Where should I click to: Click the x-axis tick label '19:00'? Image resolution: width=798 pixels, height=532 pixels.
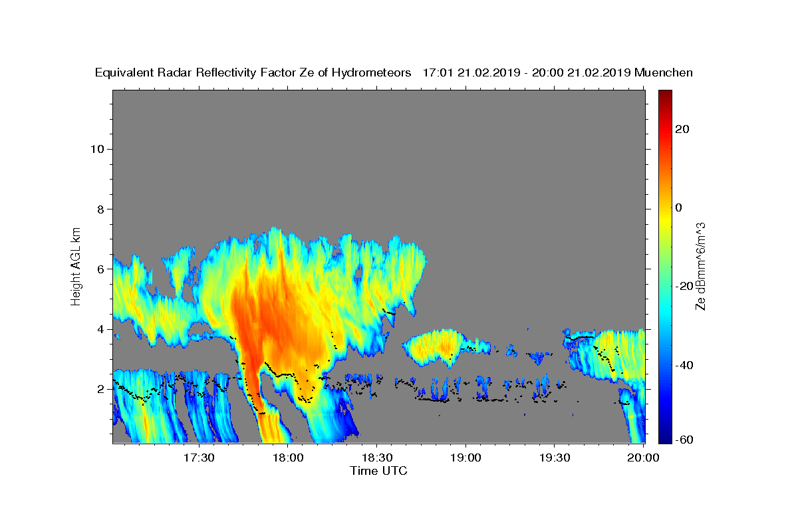(465, 458)
